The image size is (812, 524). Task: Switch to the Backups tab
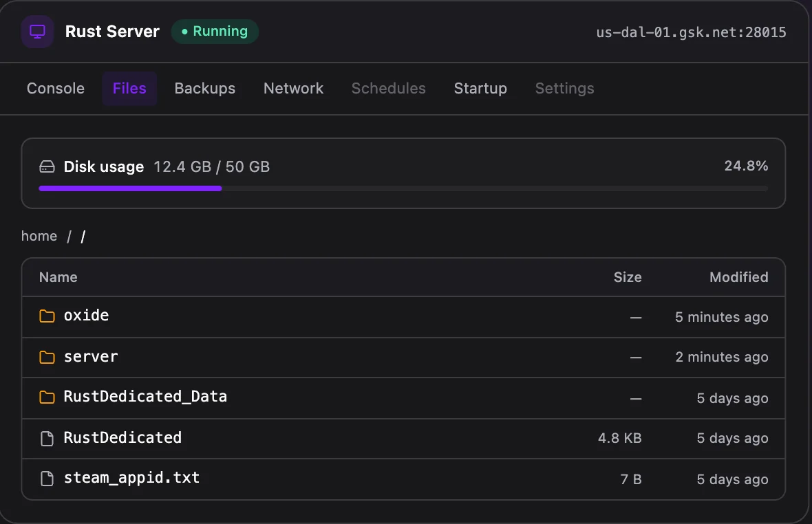[205, 89]
